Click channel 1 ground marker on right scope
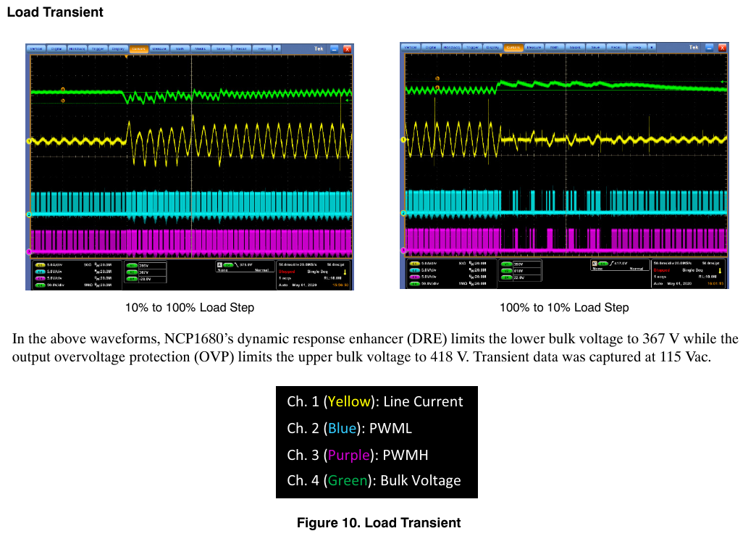 pyautogui.click(x=403, y=140)
